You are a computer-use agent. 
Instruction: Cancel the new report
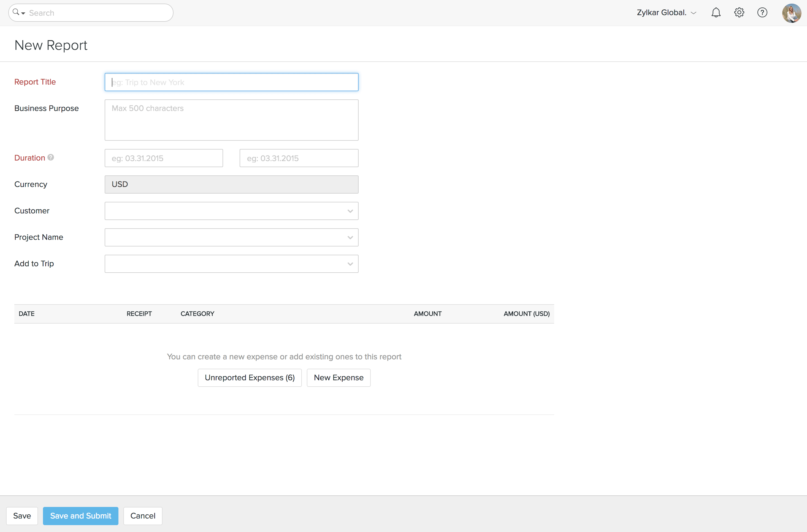[142, 516]
